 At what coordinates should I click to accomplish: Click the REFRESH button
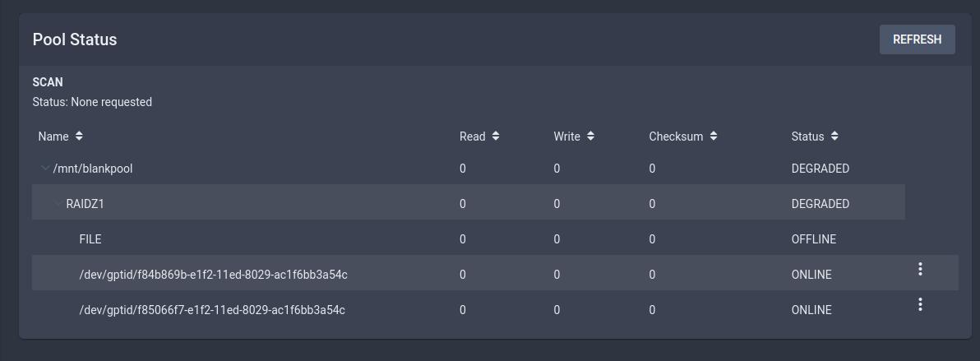[917, 39]
